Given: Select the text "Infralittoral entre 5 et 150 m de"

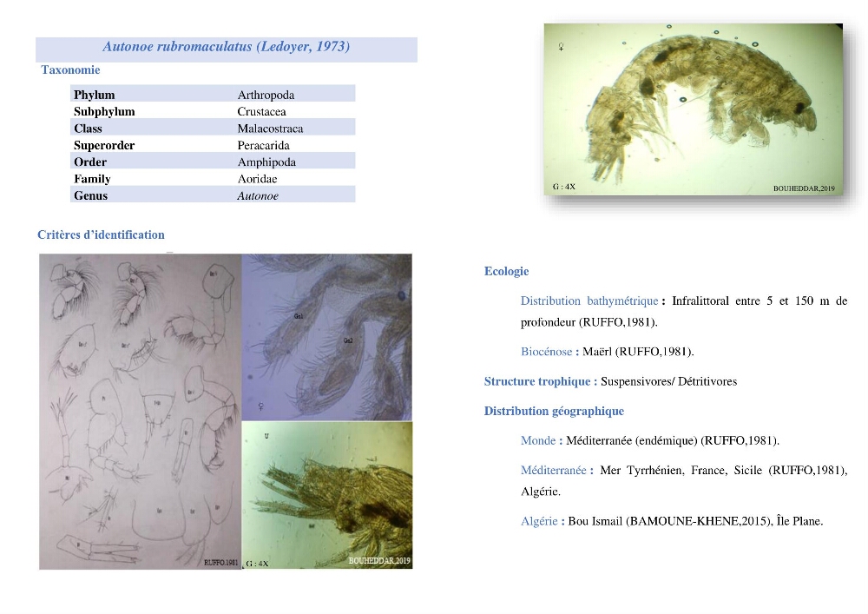Looking at the screenshot, I should pos(759,300).
